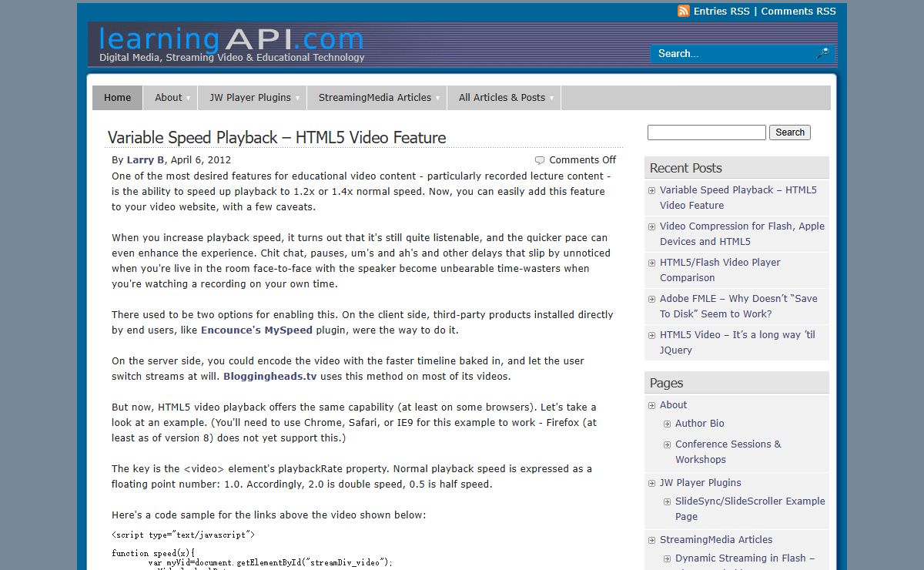This screenshot has height=570, width=924.
Task: Open the article title Variable Speed Playback
Action: [276, 137]
